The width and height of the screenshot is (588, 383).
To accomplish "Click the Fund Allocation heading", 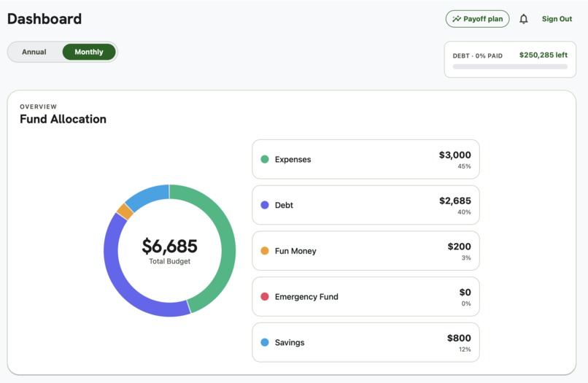I will pyautogui.click(x=63, y=119).
